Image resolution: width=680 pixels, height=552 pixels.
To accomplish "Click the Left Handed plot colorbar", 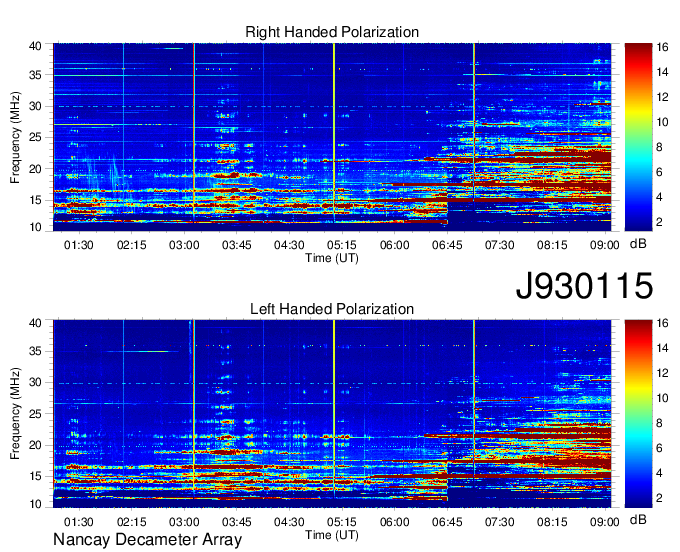I will [x=638, y=414].
